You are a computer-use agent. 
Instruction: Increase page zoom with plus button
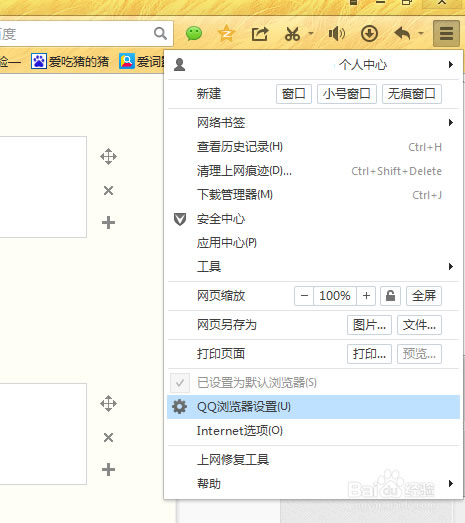[366, 296]
